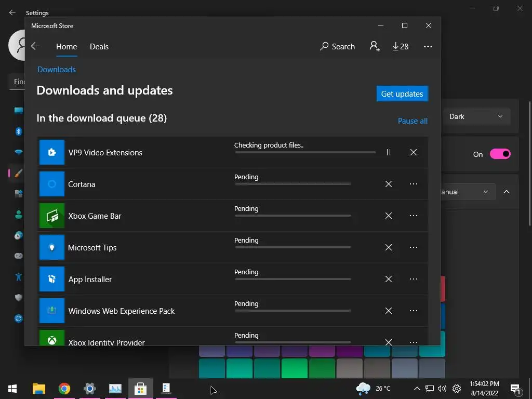Show hidden system tray icons
Image resolution: width=532 pixels, height=399 pixels.
(417, 389)
